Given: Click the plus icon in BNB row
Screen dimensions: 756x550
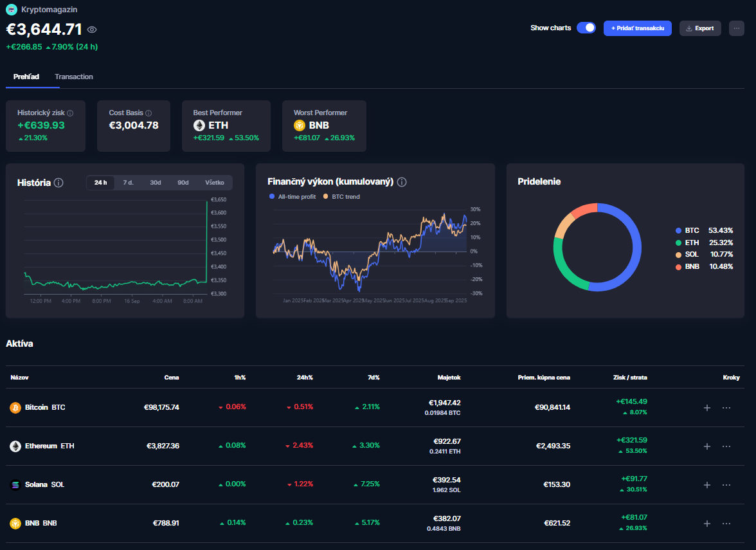Looking at the screenshot, I should [x=706, y=524].
